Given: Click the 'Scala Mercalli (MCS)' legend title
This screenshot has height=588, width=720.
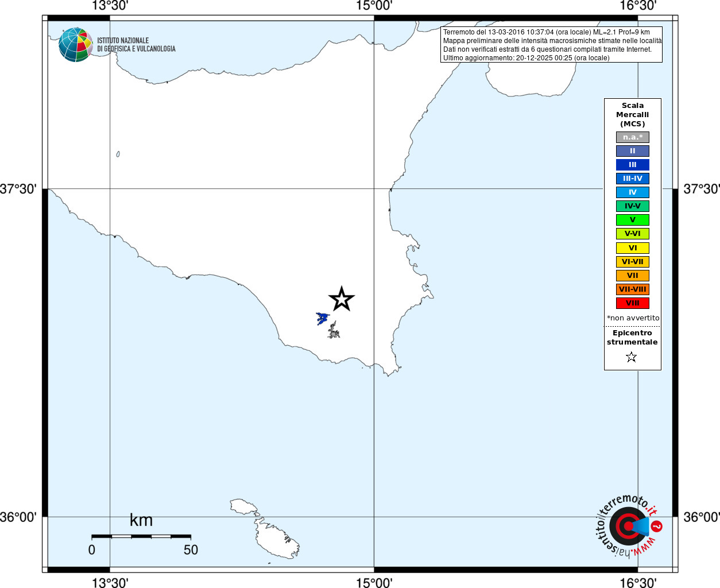Looking at the screenshot, I should pos(632,115).
